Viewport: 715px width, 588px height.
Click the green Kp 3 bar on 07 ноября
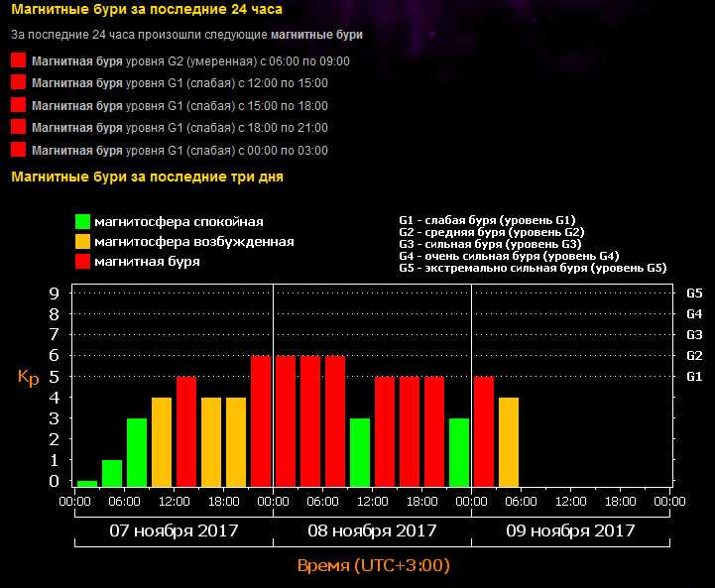click(137, 452)
